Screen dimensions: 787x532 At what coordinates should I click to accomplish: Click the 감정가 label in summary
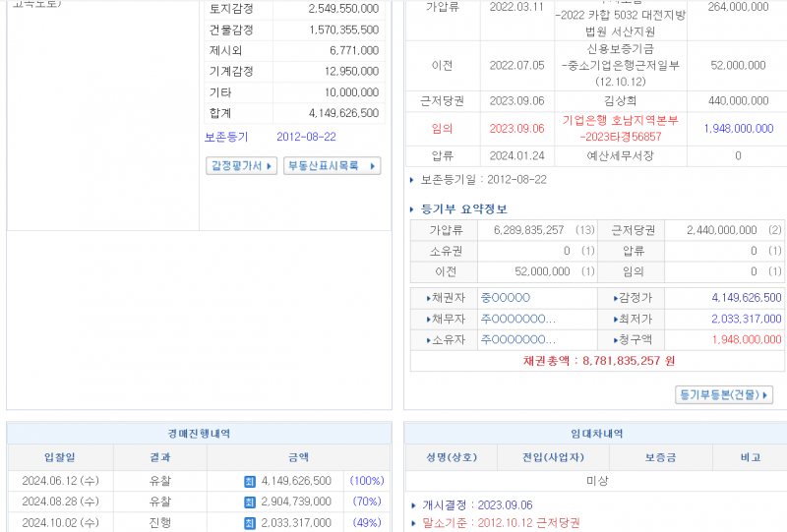point(633,298)
